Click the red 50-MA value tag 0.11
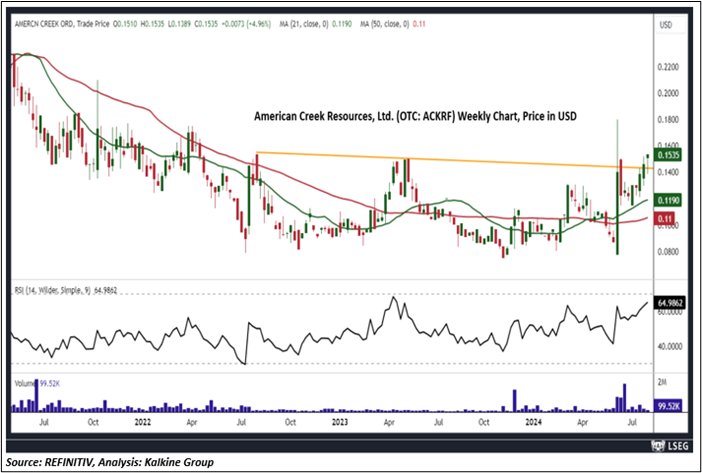The height and width of the screenshot is (473, 702). pyautogui.click(x=664, y=218)
